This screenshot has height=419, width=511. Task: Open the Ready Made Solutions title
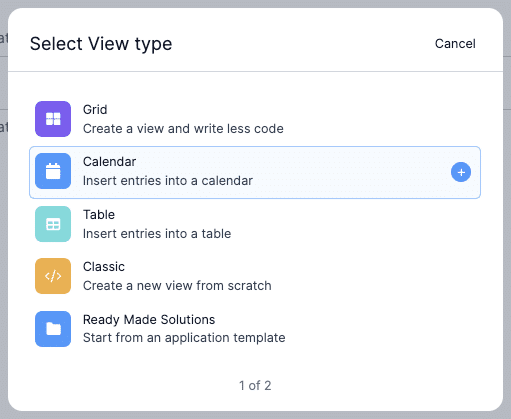coord(149,320)
